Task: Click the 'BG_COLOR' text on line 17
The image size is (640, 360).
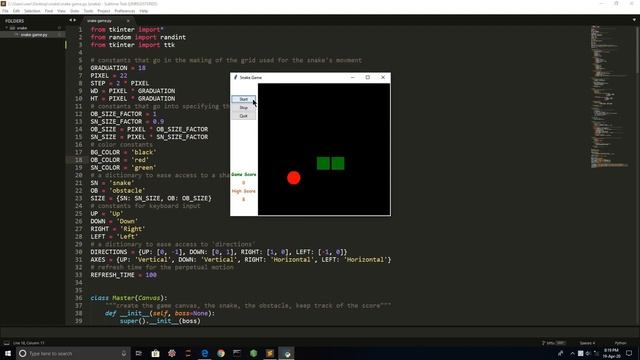Action: click(x=105, y=152)
